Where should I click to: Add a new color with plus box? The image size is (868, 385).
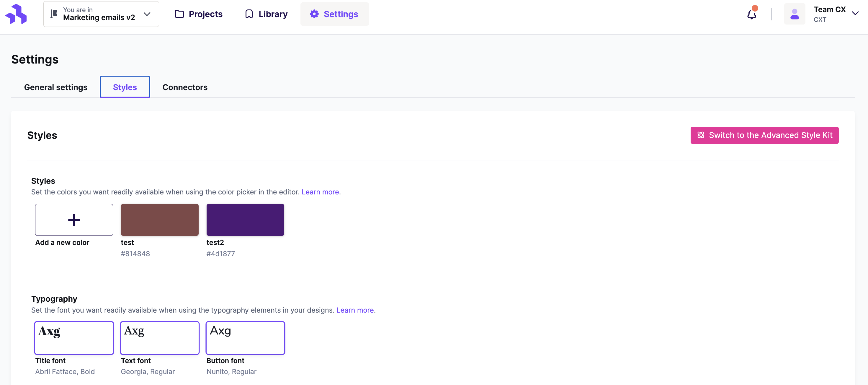click(74, 220)
